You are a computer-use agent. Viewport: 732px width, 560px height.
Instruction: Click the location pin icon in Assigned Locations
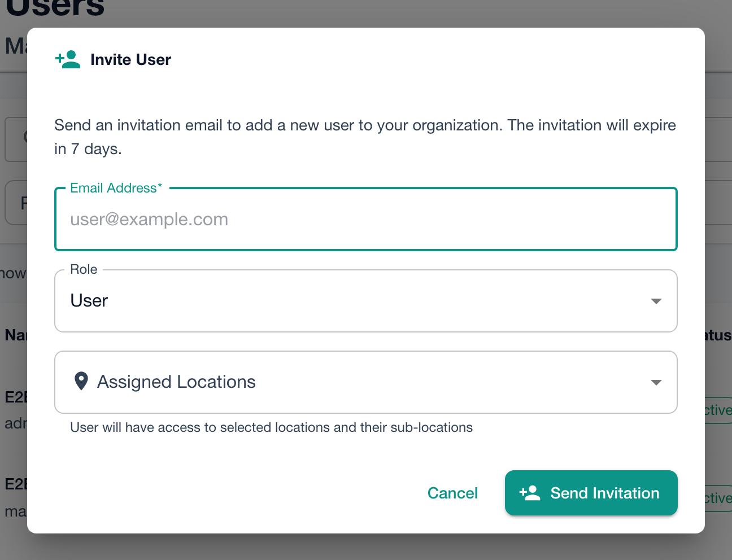81,381
